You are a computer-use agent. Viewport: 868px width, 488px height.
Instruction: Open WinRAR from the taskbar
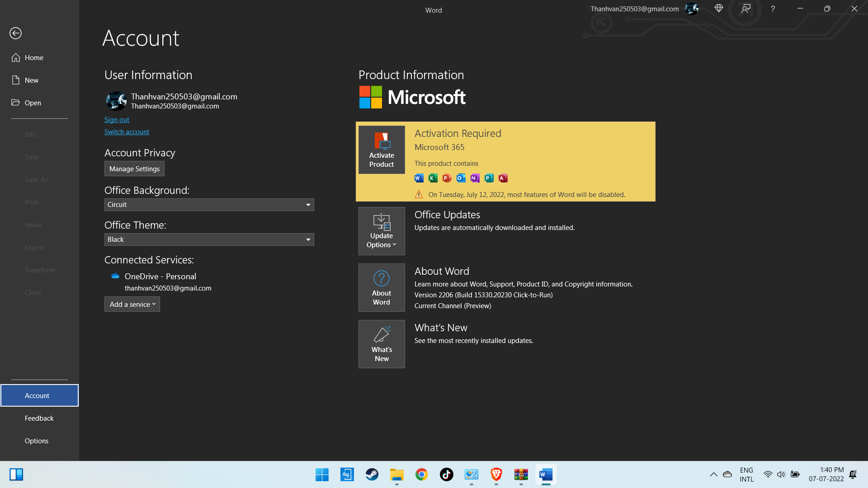[x=521, y=474]
